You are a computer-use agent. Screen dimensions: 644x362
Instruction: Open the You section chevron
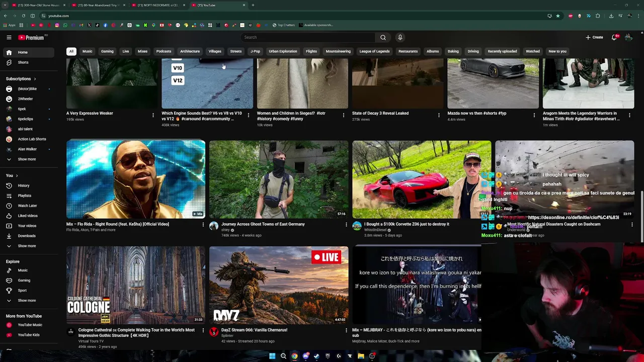click(17, 175)
